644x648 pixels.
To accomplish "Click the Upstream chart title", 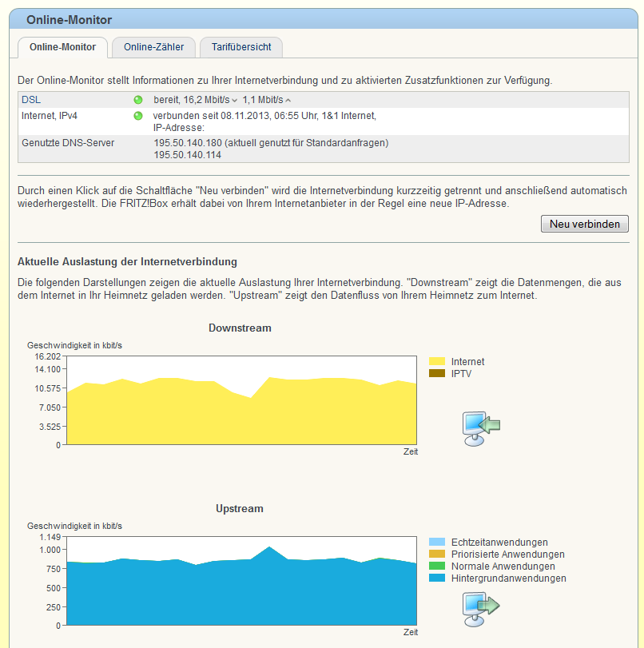I will (x=240, y=509).
